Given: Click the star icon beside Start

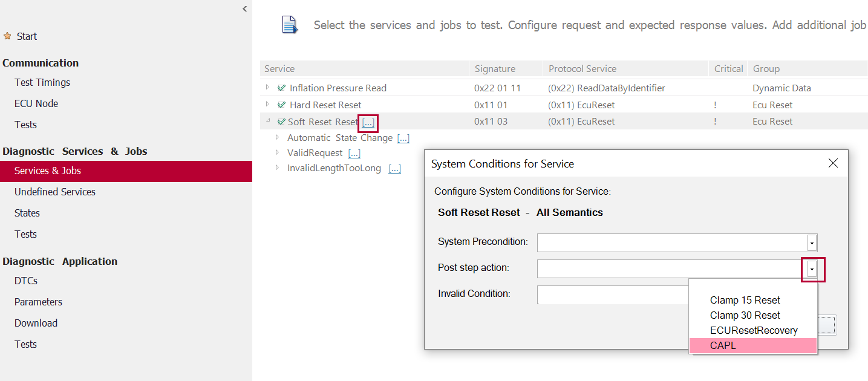Looking at the screenshot, I should pyautogui.click(x=7, y=36).
